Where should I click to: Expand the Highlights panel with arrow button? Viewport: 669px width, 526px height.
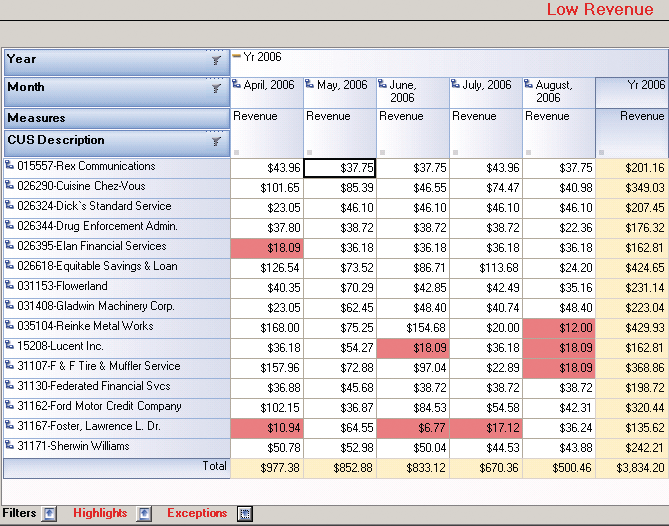pos(144,513)
